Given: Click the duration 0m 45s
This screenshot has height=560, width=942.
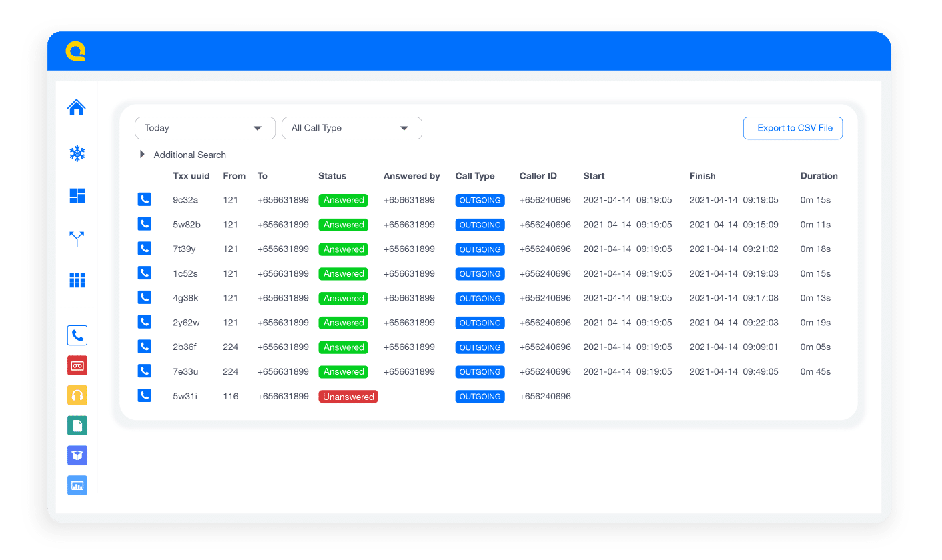Looking at the screenshot, I should click(x=815, y=371).
